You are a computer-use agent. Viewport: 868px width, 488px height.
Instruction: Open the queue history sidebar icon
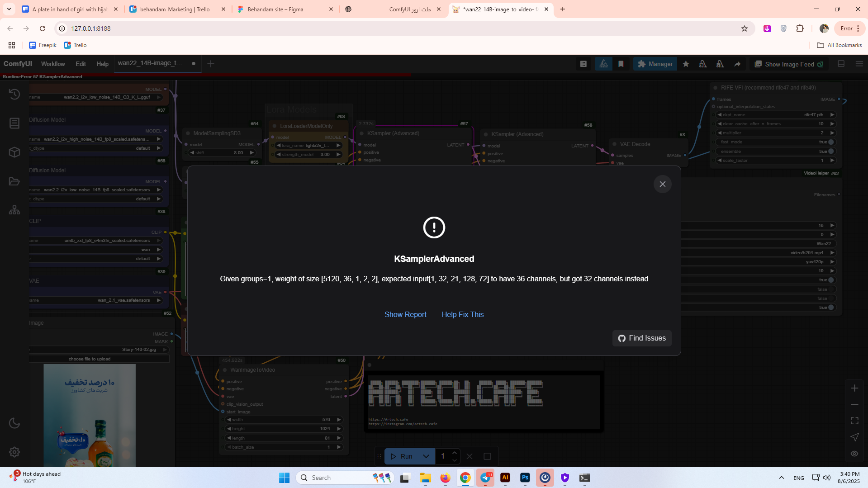(14, 94)
